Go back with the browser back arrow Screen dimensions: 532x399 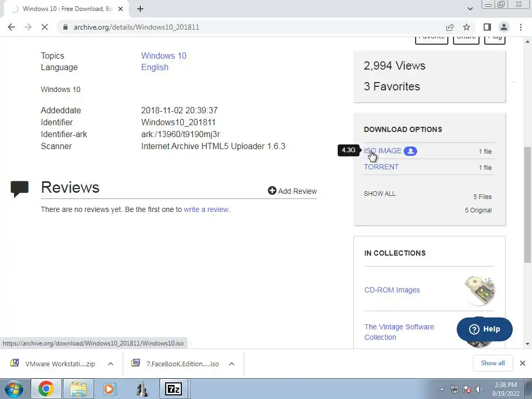coord(11,27)
